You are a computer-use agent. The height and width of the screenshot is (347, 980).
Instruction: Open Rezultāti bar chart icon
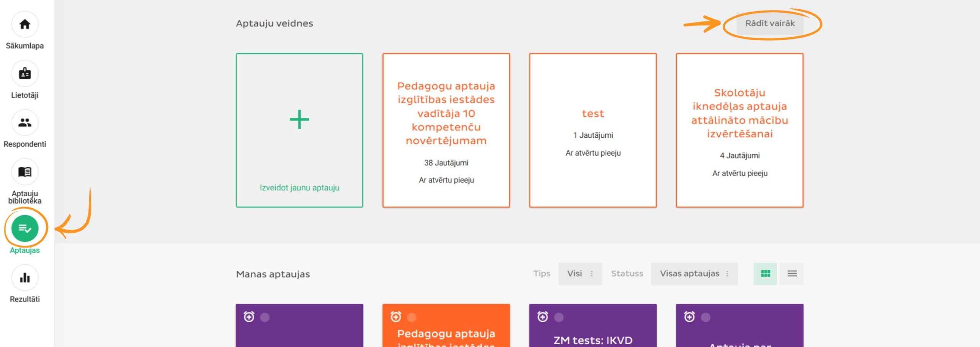pyautogui.click(x=25, y=278)
